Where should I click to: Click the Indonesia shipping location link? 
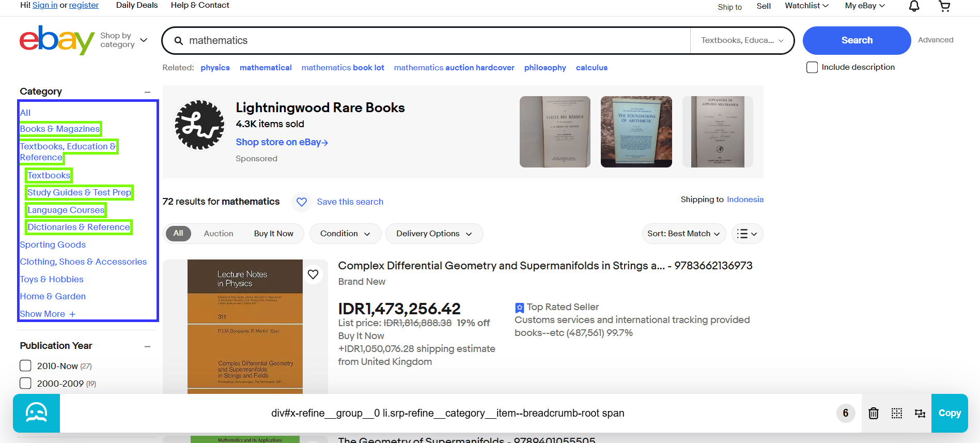click(x=745, y=200)
